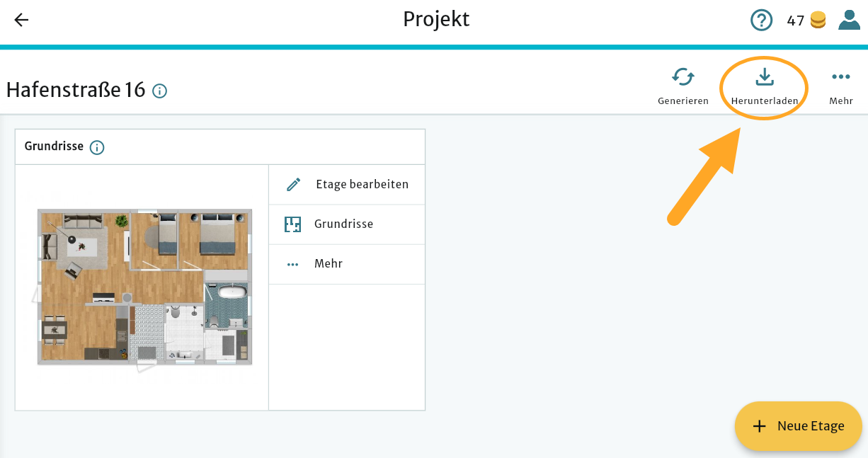Screen dimensions: 868x458
Task: Click the Projekt page title
Action: [x=436, y=19]
